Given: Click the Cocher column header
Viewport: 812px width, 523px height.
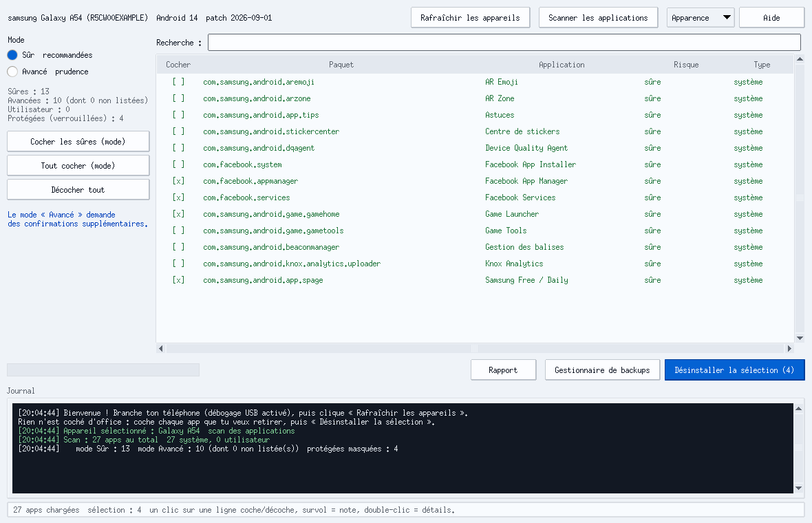Looking at the screenshot, I should [178, 65].
